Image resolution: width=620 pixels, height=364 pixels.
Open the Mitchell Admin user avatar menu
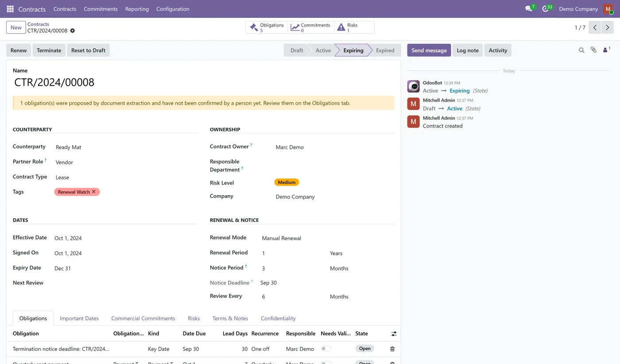(608, 9)
